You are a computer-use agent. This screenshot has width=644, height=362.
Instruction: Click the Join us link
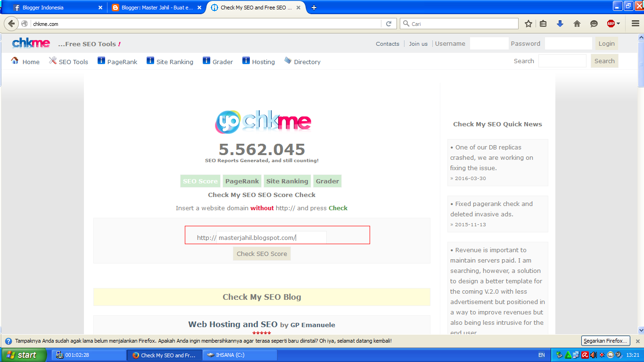coord(418,44)
